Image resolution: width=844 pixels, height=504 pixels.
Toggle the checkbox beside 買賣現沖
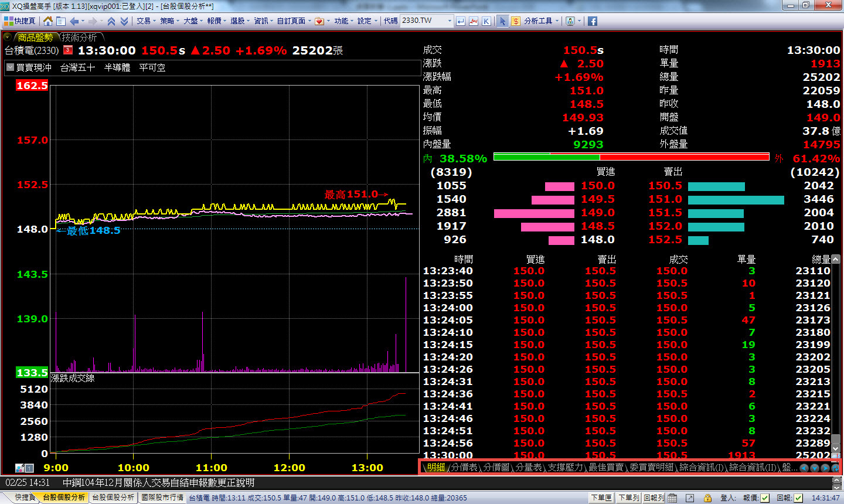click(x=10, y=67)
